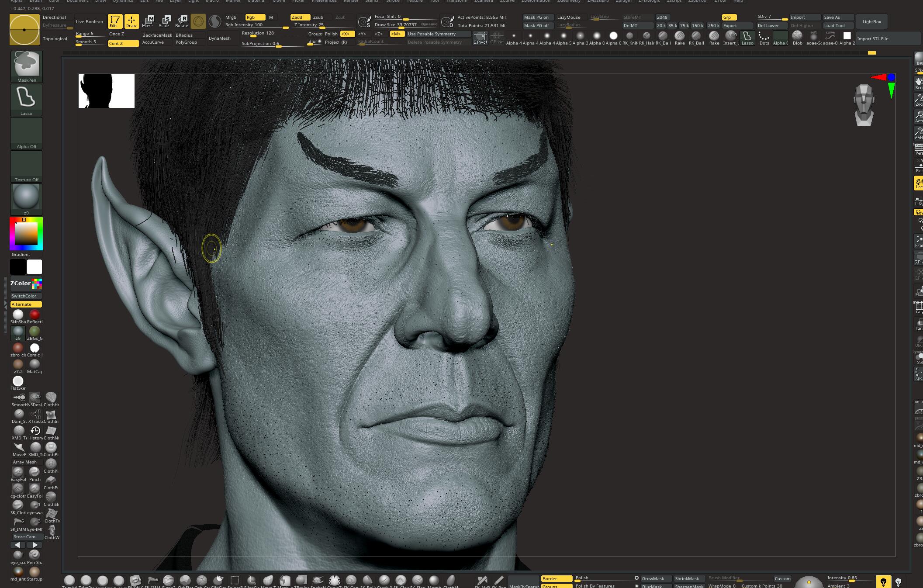The width and height of the screenshot is (923, 588).
Task: Open the Preferences menu
Action: coord(324,1)
